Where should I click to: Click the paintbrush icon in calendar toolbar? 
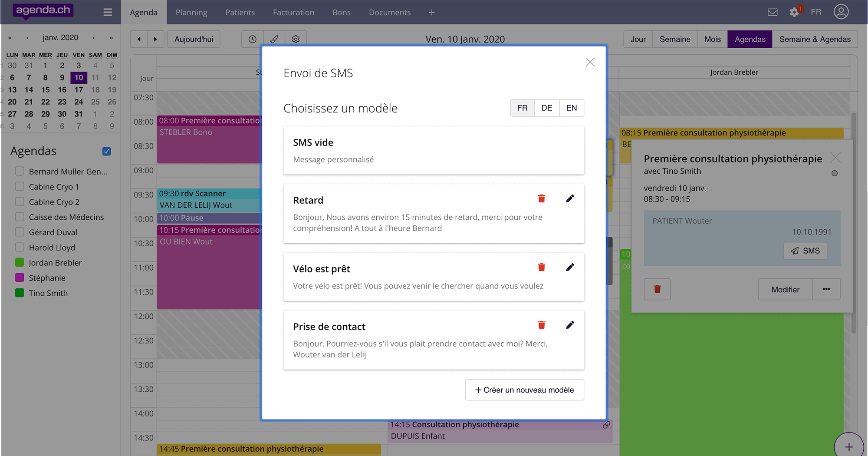274,39
